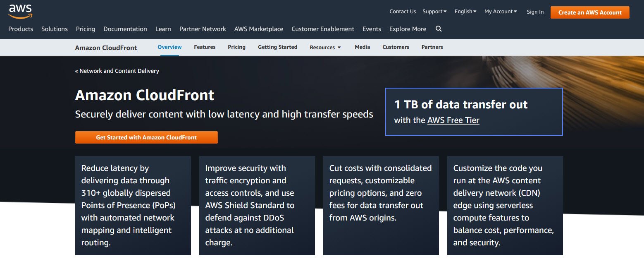Screen dimensions: 644x259
Task: Click the Contact Us link
Action: [403, 12]
